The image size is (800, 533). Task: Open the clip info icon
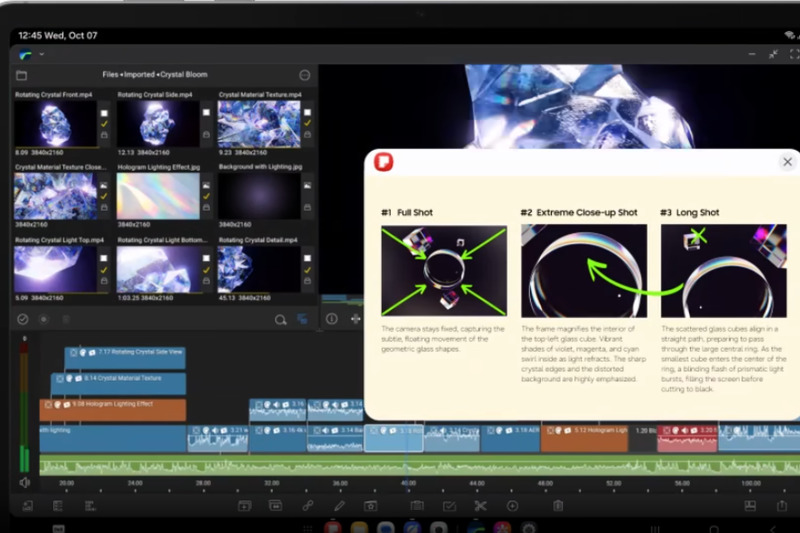pyautogui.click(x=332, y=319)
